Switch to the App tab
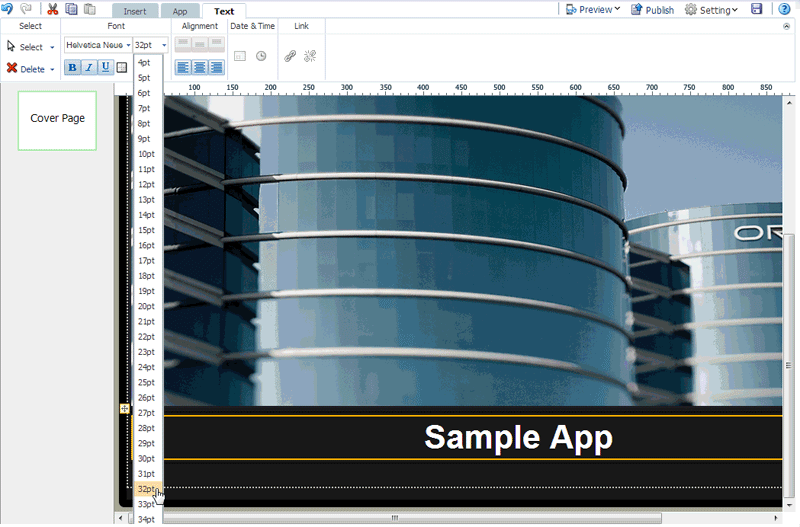The image size is (800, 527). 180,11
